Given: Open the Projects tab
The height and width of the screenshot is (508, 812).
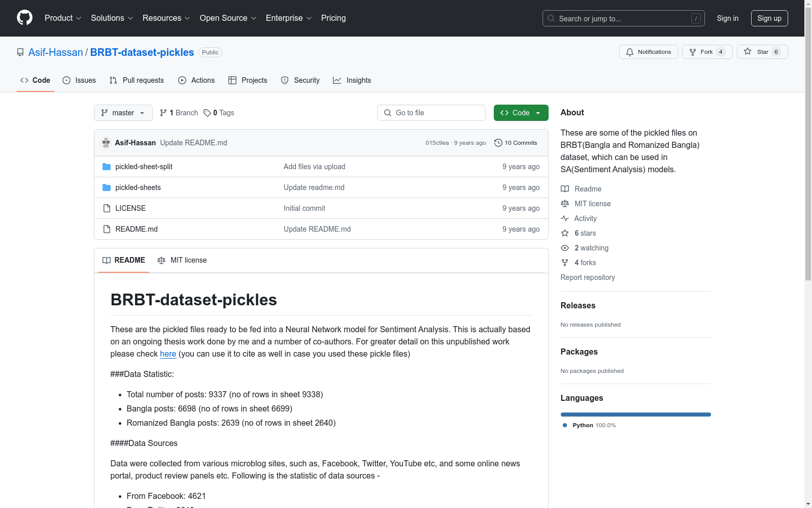Looking at the screenshot, I should [248, 80].
